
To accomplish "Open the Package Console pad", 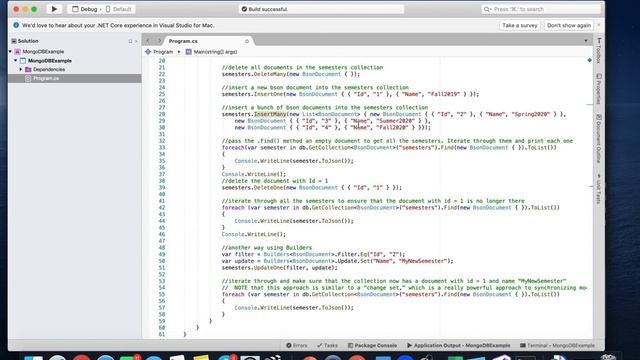I will tap(372, 345).
